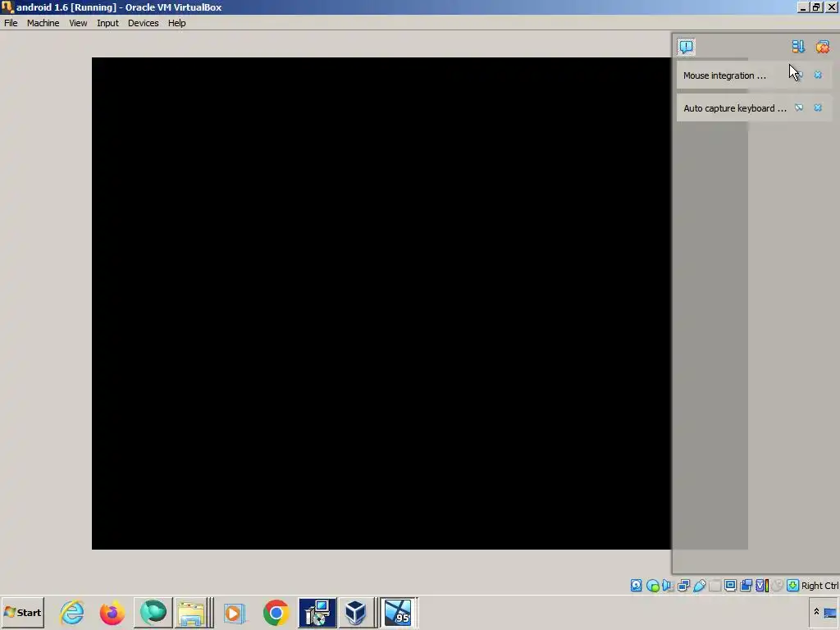840x630 pixels.
Task: Expand the Auto capture keyboard message text
Action: [x=734, y=108]
